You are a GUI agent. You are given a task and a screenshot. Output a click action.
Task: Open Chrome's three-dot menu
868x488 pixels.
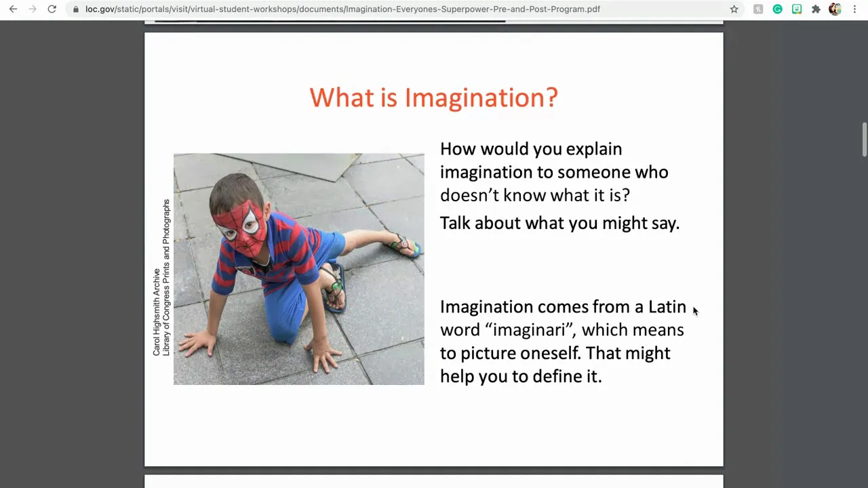(854, 9)
